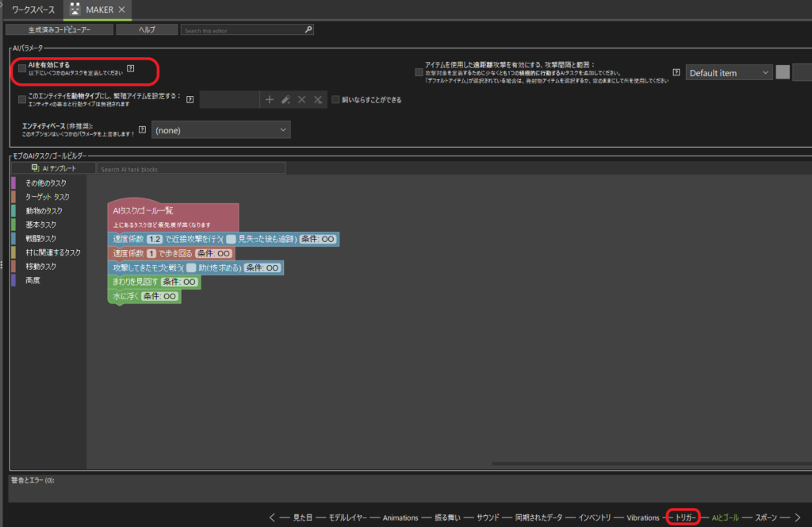Viewport: 812px width, 527px height.
Task: Open the entity base '(none)' dropdown
Action: click(220, 130)
